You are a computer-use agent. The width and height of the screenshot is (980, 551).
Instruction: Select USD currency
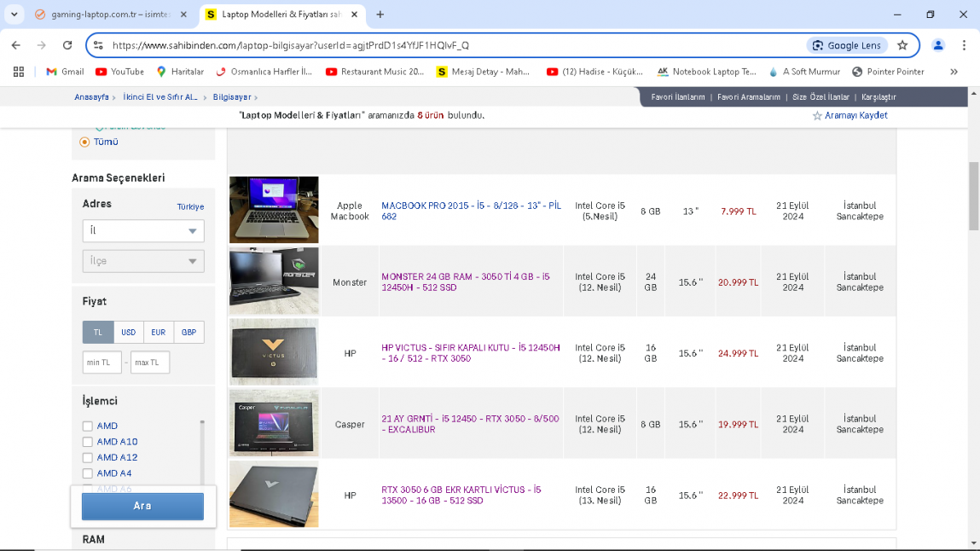(x=128, y=333)
